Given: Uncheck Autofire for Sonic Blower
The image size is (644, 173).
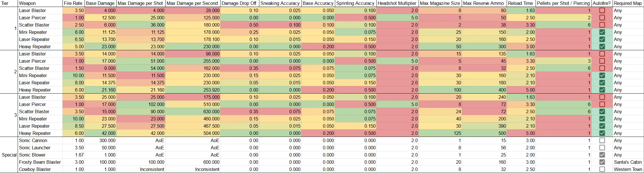Looking at the screenshot, I should click(602, 155).
